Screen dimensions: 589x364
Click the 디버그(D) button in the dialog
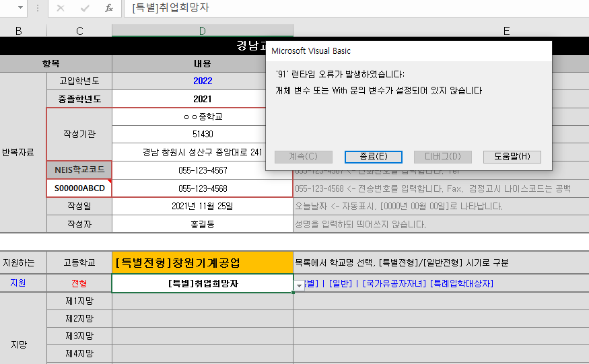click(x=442, y=156)
